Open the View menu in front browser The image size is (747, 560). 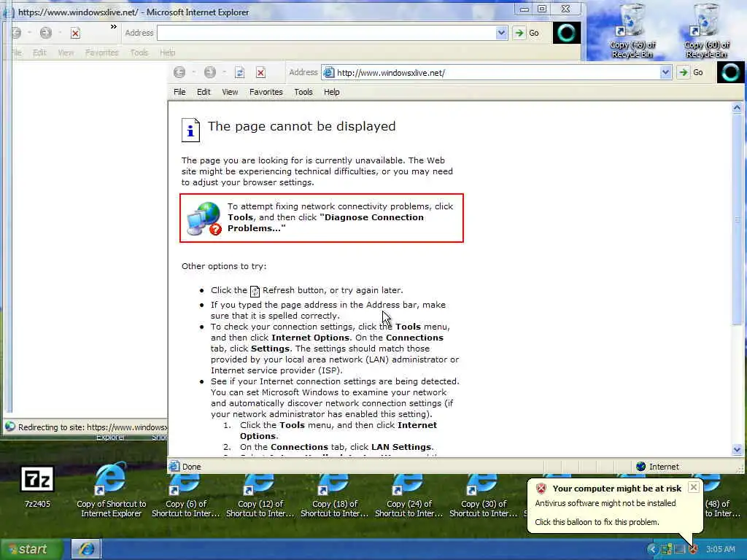click(x=230, y=92)
